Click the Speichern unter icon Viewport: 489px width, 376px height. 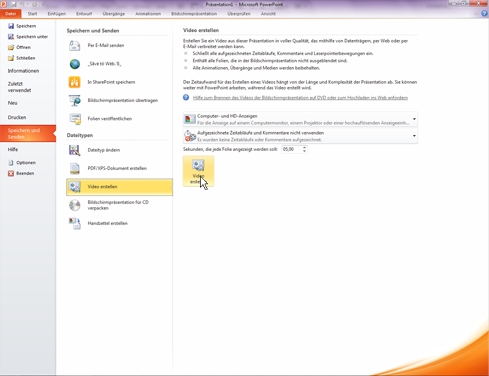[x=11, y=37]
